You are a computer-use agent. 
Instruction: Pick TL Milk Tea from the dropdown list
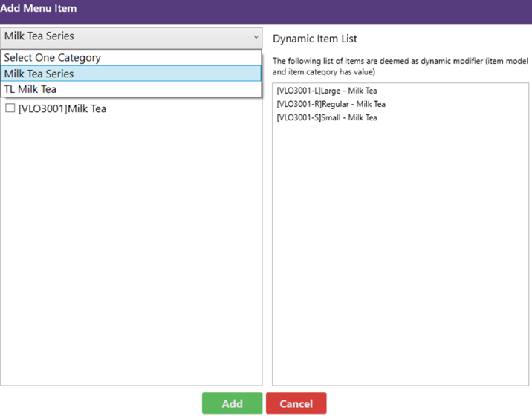click(30, 89)
